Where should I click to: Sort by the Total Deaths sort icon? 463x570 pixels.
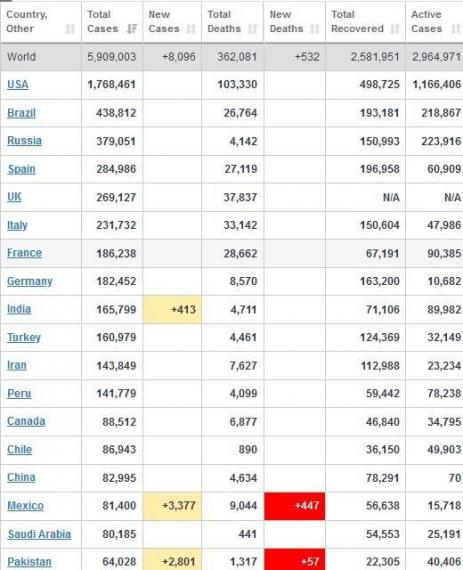pos(253,29)
